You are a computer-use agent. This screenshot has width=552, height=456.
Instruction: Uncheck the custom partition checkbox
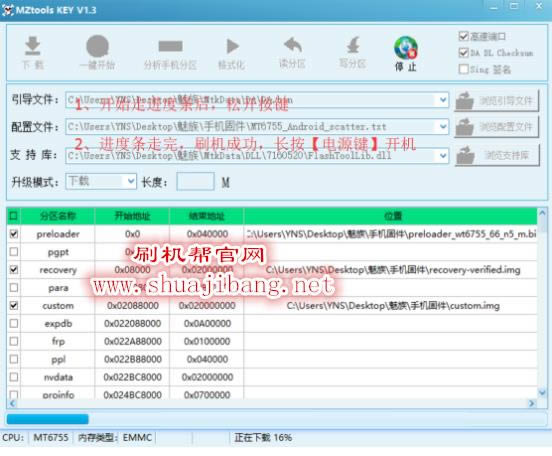click(x=14, y=306)
